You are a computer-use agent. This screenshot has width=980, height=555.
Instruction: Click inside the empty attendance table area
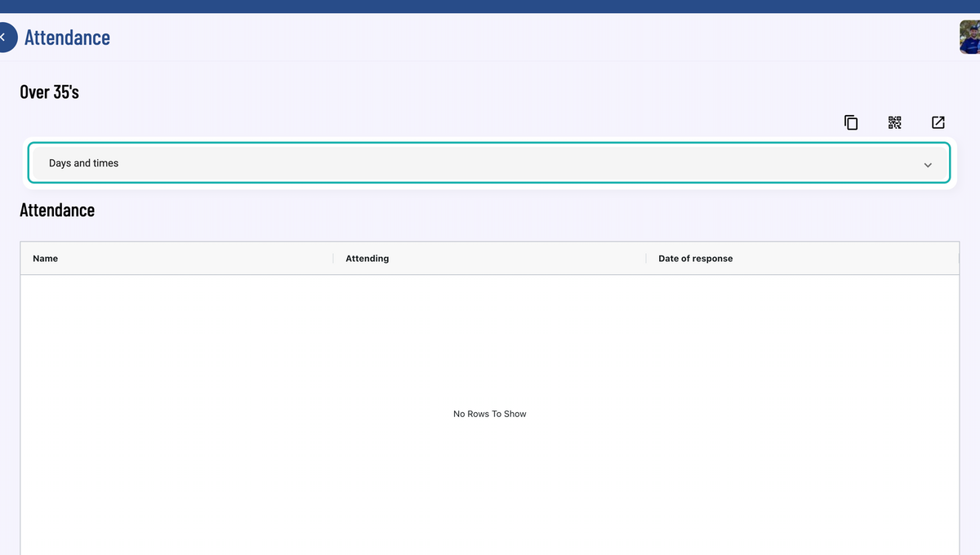click(489, 367)
